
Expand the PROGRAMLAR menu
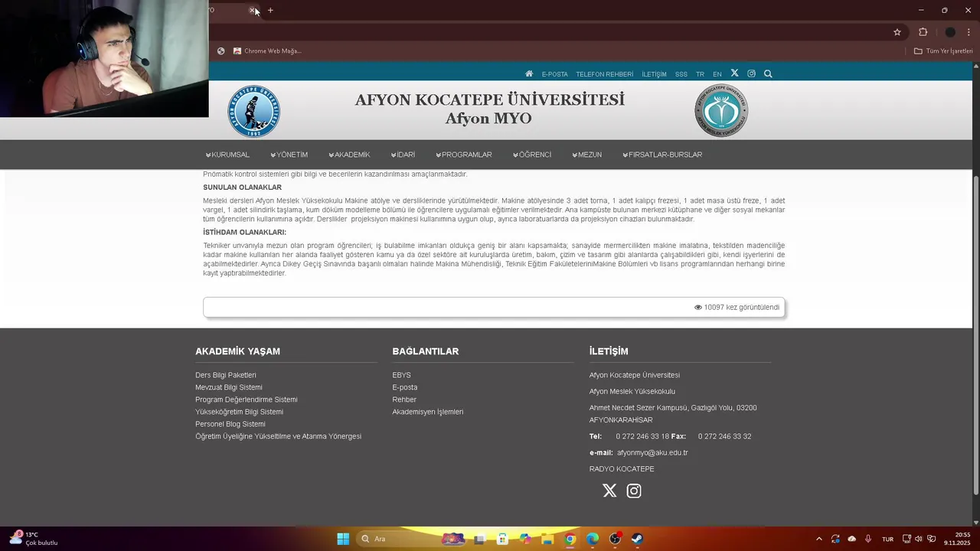pyautogui.click(x=464, y=155)
